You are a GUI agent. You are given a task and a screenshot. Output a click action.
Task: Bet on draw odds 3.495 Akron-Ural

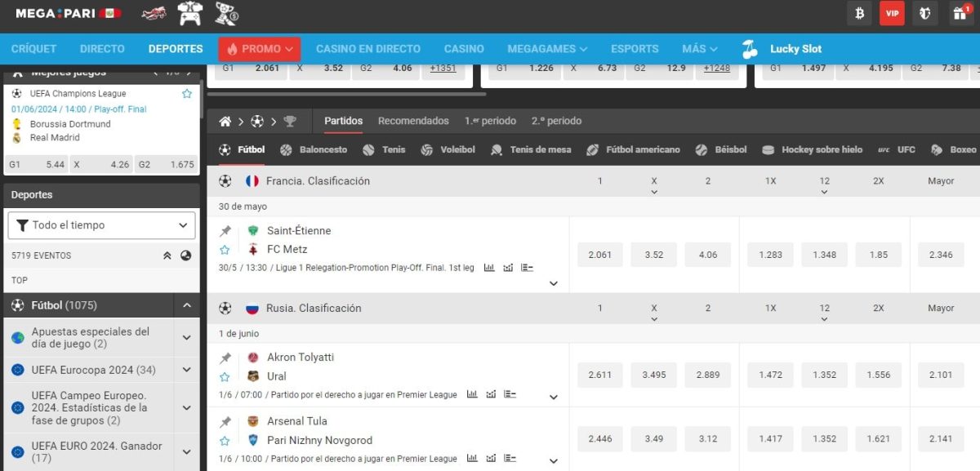(653, 375)
